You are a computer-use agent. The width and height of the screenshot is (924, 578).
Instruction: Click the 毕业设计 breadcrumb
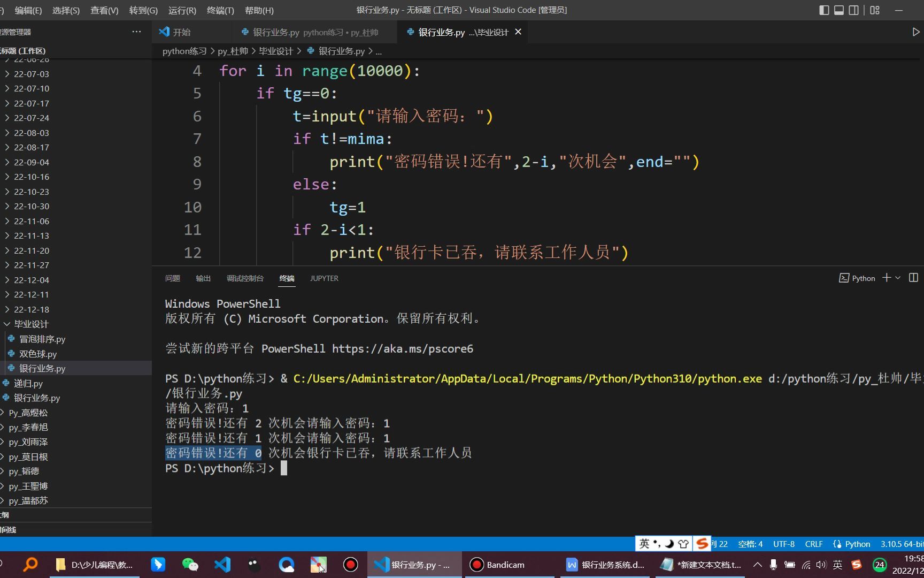click(276, 51)
